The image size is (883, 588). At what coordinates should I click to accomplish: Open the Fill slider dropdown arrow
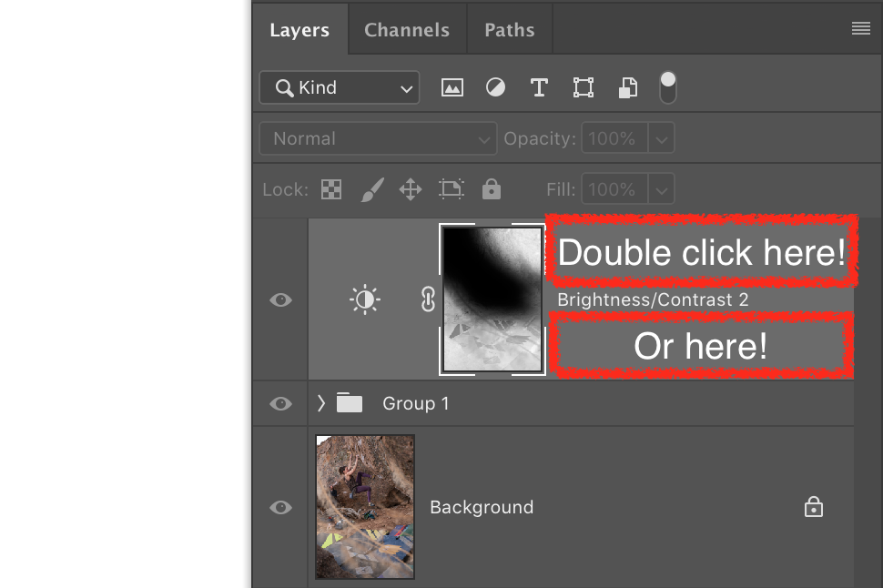662,190
